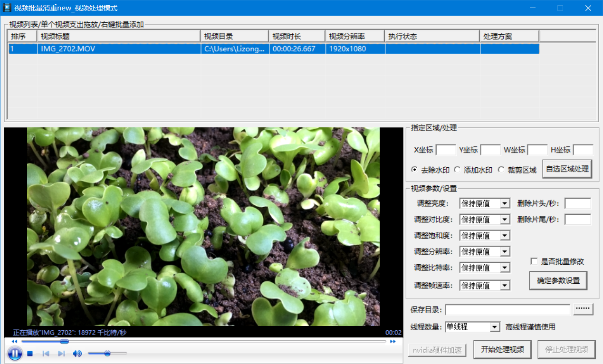Click the 开始处理视频 button
Image resolution: width=603 pixels, height=364 pixels.
pos(502,350)
